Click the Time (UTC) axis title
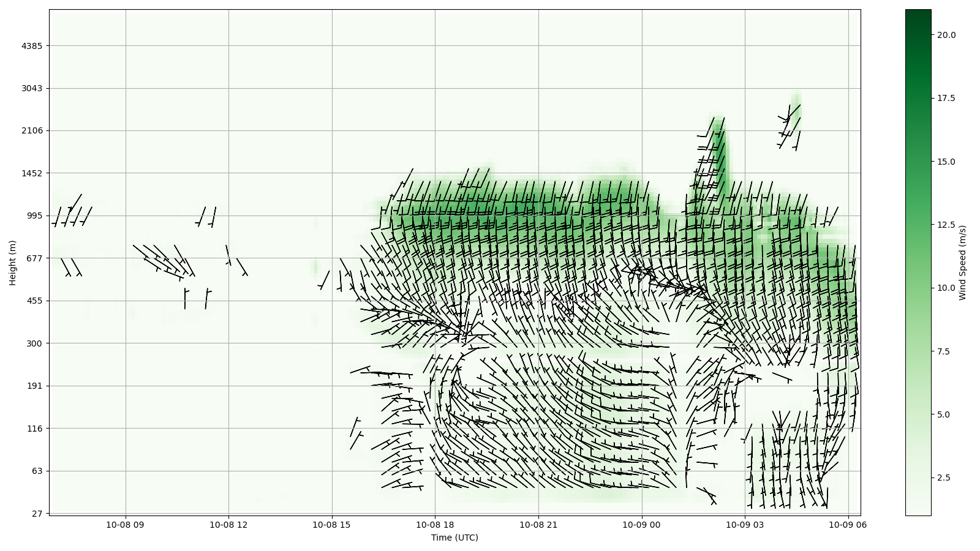The height and width of the screenshot is (551, 980). pyautogui.click(x=454, y=538)
